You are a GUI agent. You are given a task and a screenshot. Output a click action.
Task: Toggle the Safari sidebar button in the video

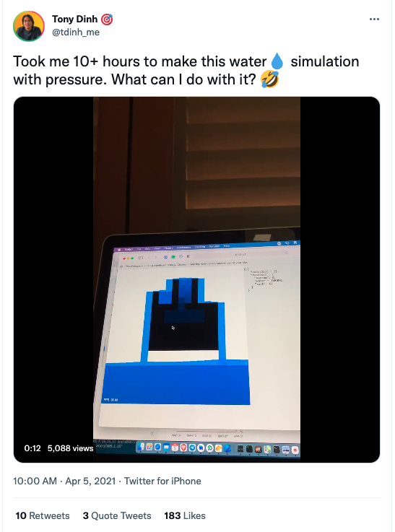(141, 258)
